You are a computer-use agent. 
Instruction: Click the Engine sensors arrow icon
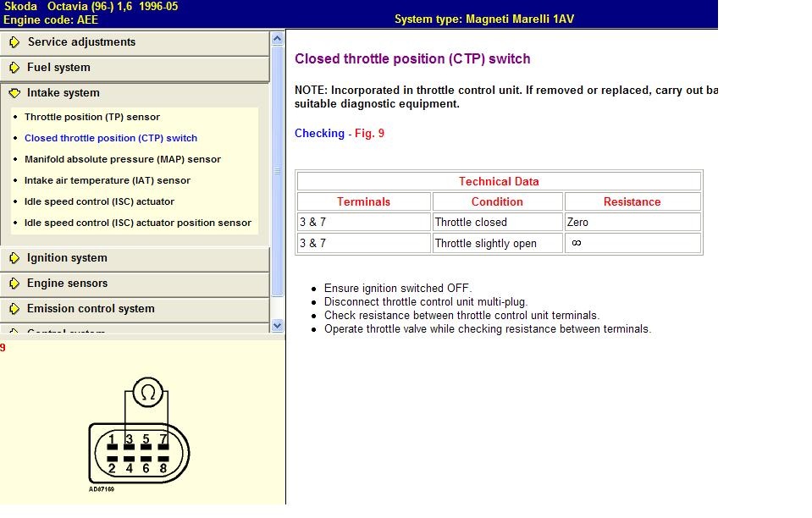point(14,283)
